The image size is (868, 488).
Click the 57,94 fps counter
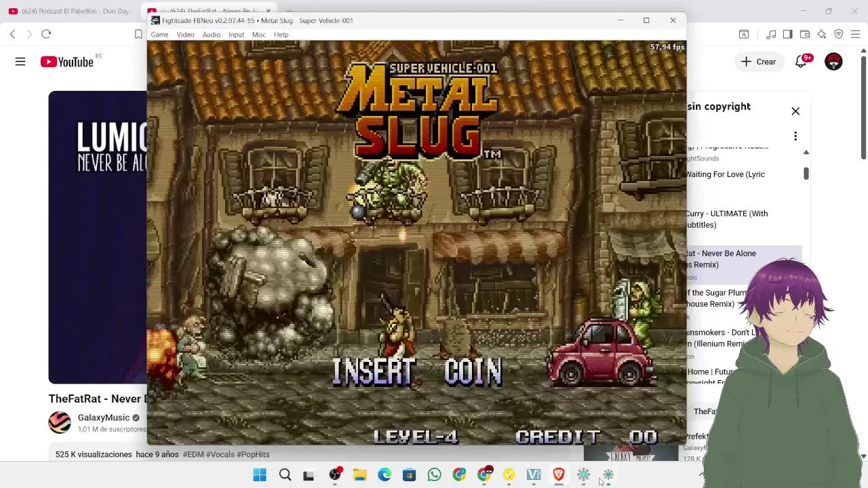tap(667, 47)
